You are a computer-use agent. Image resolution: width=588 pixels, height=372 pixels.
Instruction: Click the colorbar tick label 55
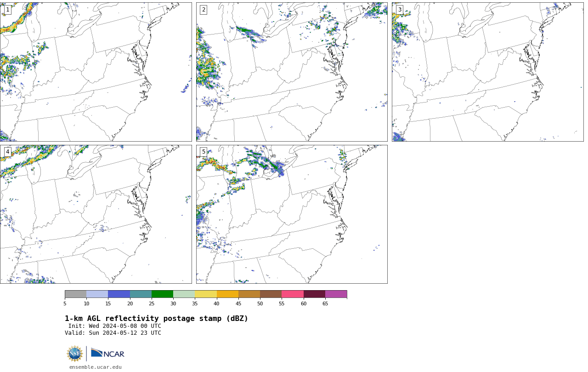(282, 303)
